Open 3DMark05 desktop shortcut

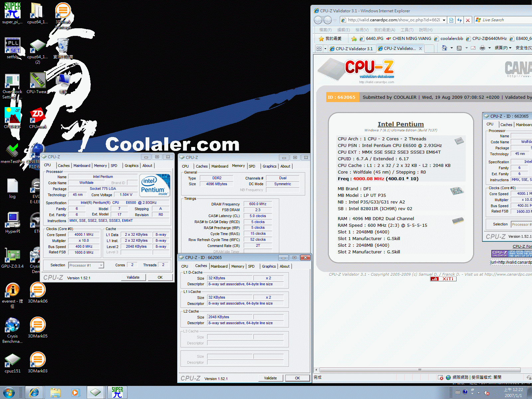click(x=38, y=328)
